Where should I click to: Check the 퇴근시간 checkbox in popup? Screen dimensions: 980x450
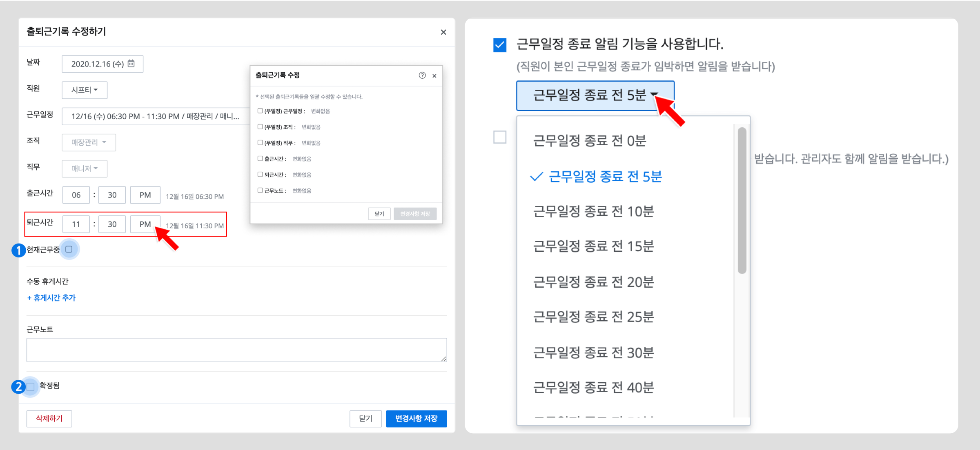(x=260, y=175)
